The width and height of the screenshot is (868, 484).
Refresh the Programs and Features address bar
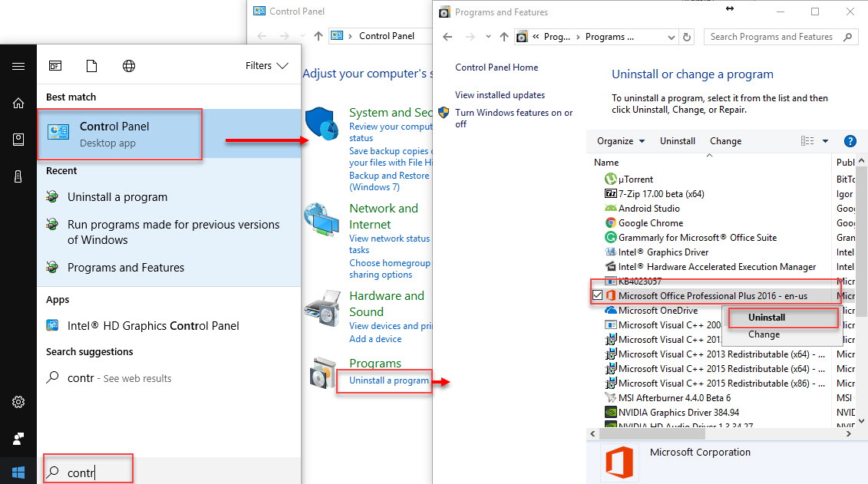pyautogui.click(x=687, y=37)
